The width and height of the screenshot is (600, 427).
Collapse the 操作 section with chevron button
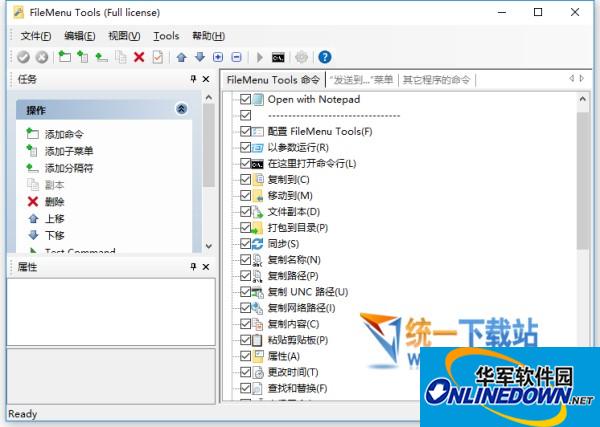(x=181, y=109)
